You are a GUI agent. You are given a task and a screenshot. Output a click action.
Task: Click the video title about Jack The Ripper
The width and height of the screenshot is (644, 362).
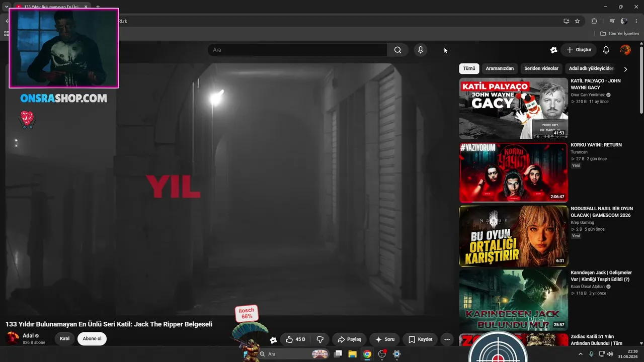(109, 324)
